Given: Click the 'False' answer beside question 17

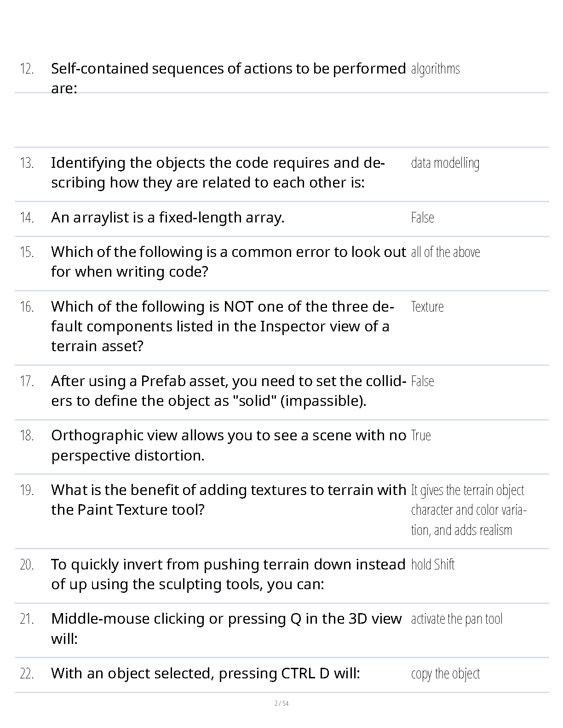Looking at the screenshot, I should point(422,381).
